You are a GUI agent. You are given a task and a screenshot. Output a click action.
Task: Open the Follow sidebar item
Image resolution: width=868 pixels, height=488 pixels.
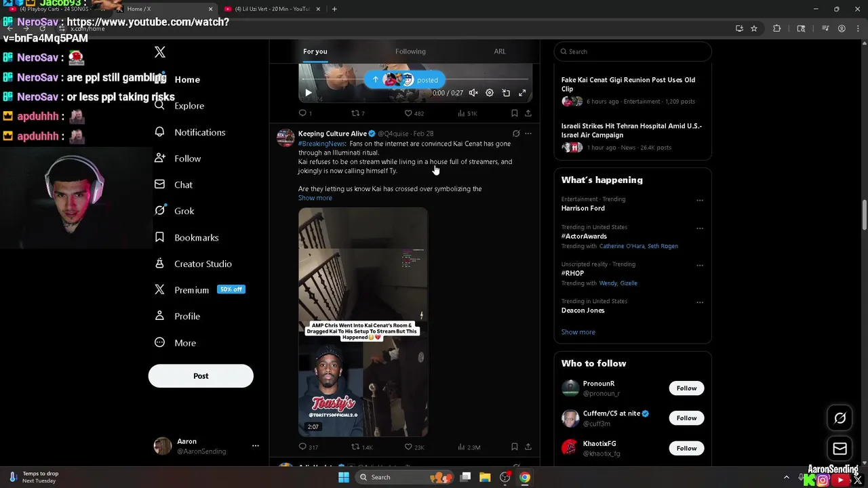[x=178, y=159]
